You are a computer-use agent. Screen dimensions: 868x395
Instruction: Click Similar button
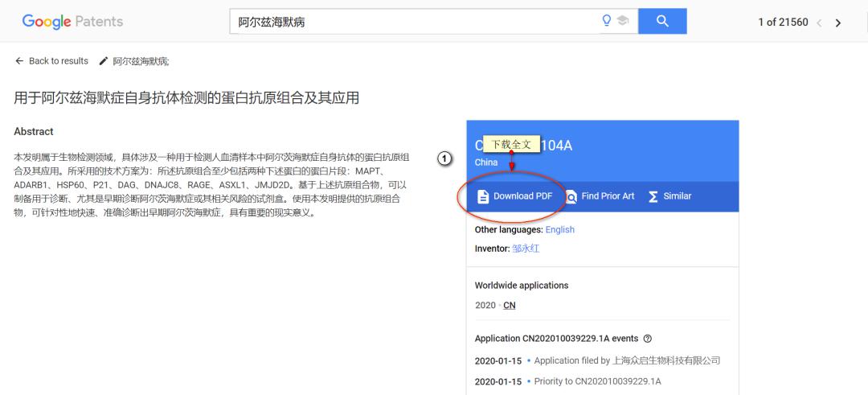tap(669, 196)
